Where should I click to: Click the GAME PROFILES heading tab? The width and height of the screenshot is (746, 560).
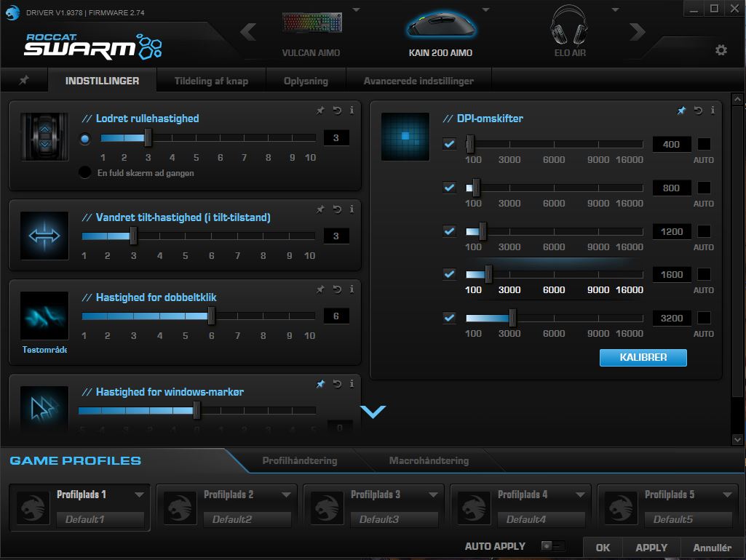pos(75,460)
